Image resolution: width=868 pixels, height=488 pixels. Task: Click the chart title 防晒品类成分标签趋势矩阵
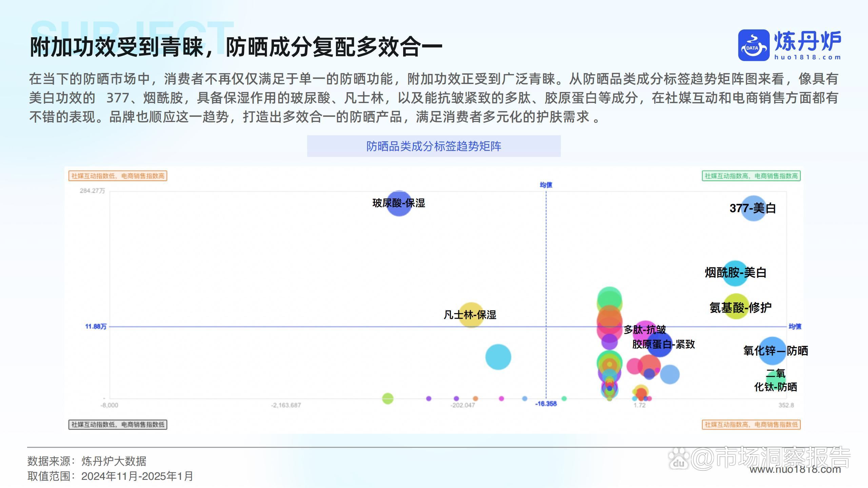pyautogui.click(x=434, y=146)
